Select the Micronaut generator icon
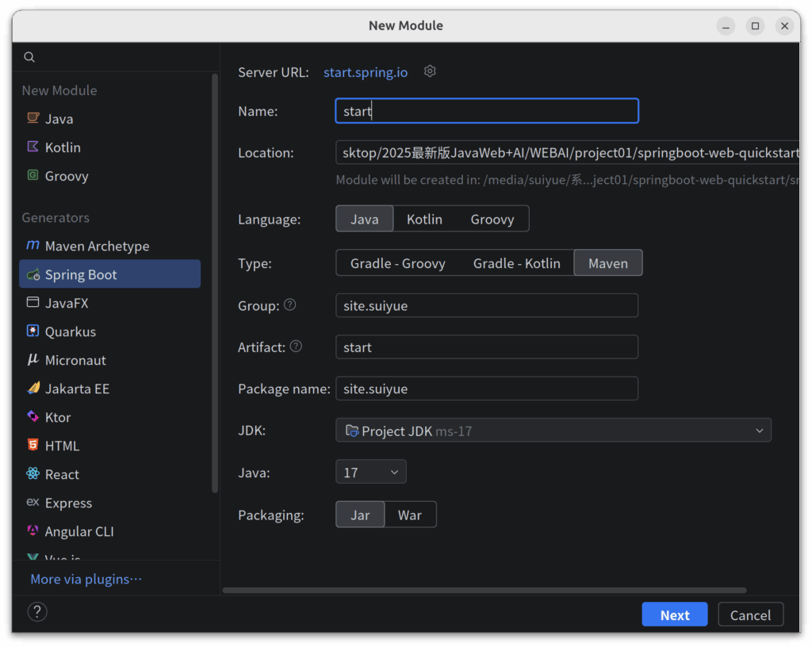 pos(33,360)
